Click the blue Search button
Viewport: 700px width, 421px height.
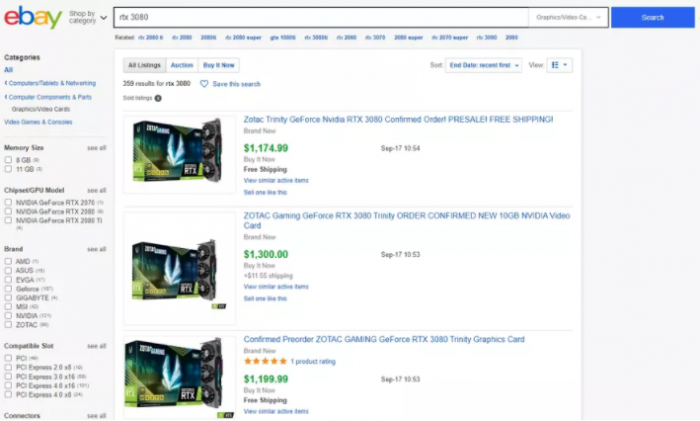(653, 17)
